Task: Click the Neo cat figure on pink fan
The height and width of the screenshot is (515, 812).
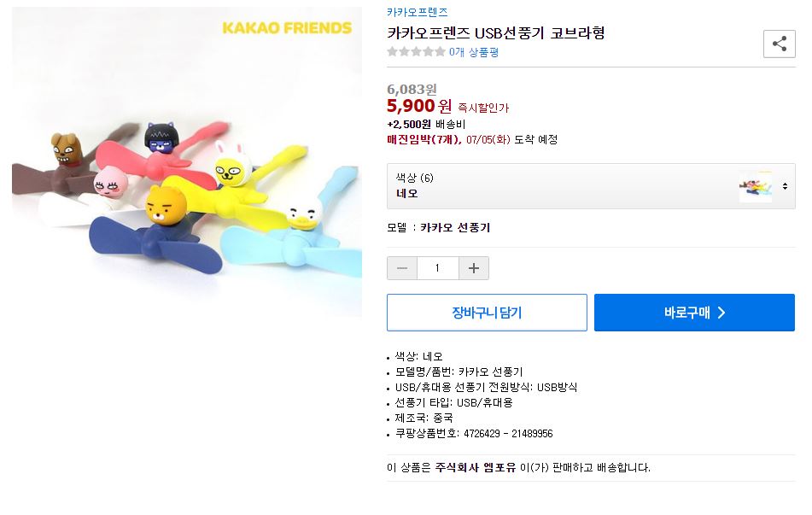Action: (x=162, y=138)
